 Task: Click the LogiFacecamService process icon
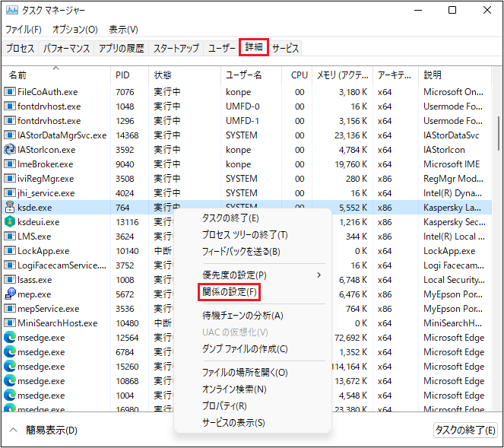pos(10,265)
